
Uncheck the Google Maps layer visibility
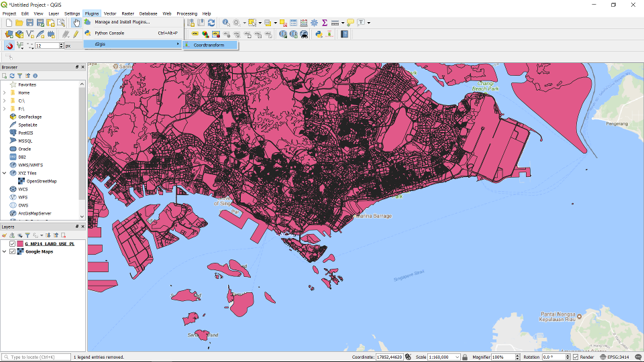point(13,252)
